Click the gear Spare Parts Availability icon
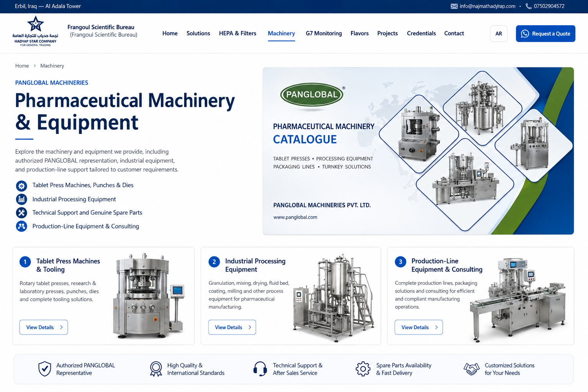Image resolution: width=588 pixels, height=392 pixels. tap(363, 369)
